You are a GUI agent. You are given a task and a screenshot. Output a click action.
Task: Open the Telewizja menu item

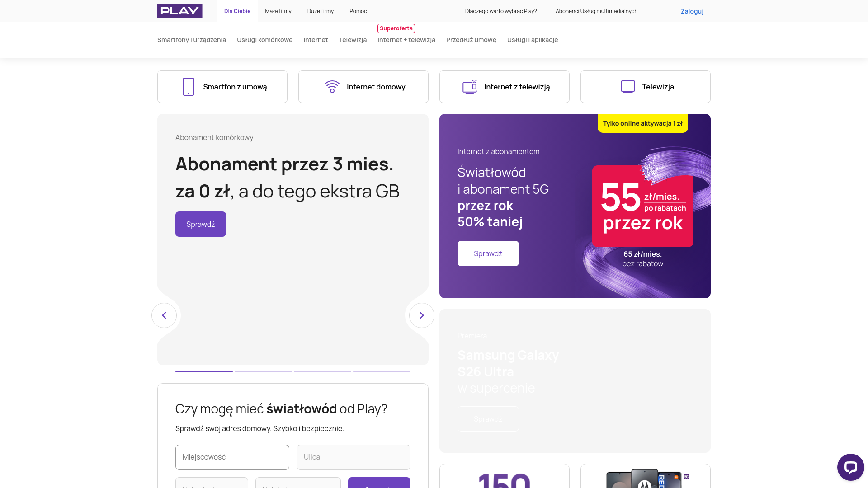pyautogui.click(x=353, y=40)
